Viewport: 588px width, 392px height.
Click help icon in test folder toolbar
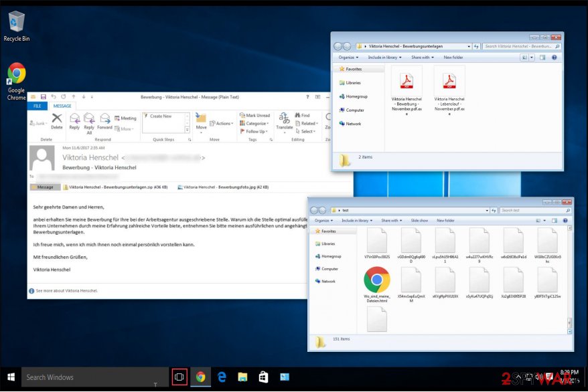tap(565, 221)
